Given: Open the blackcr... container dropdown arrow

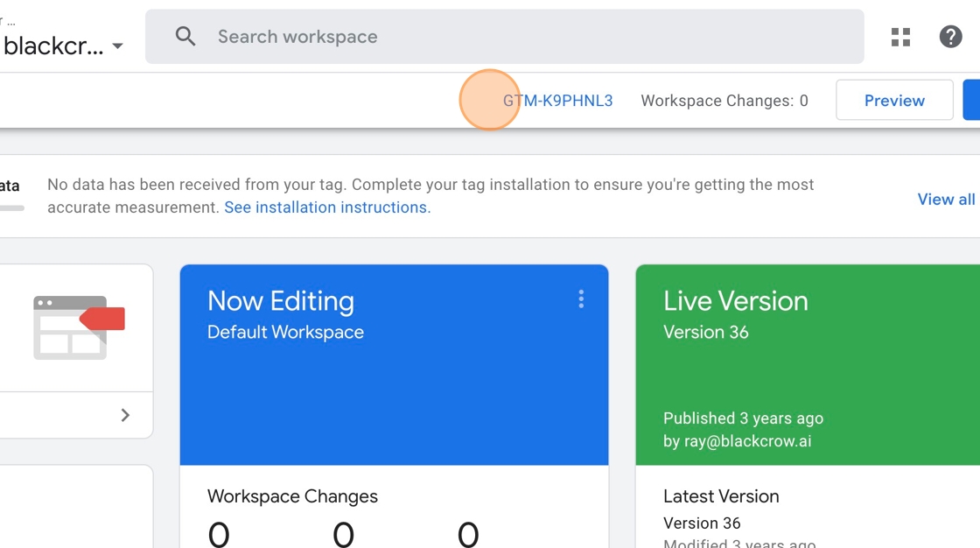Looking at the screenshot, I should (117, 46).
